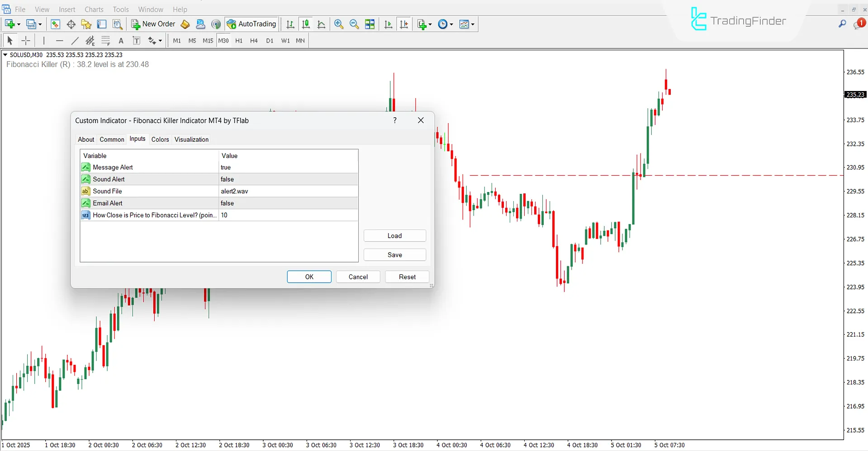Select the horizontal line tool

click(x=59, y=40)
